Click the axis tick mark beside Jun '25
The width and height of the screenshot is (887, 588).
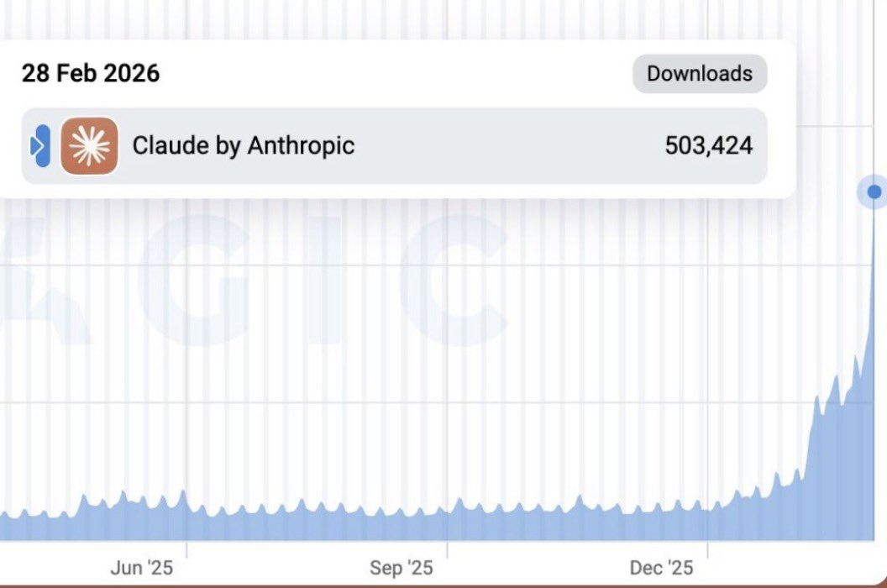point(186,550)
